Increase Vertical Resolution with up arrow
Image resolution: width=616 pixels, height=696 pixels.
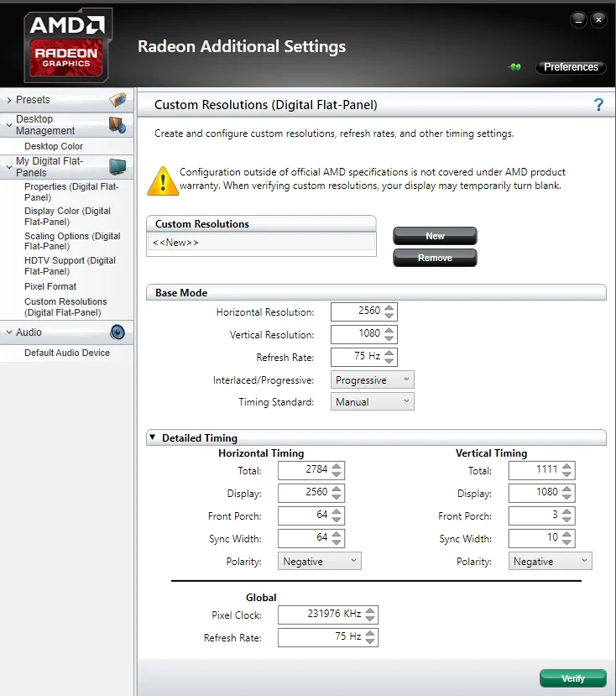click(389, 330)
